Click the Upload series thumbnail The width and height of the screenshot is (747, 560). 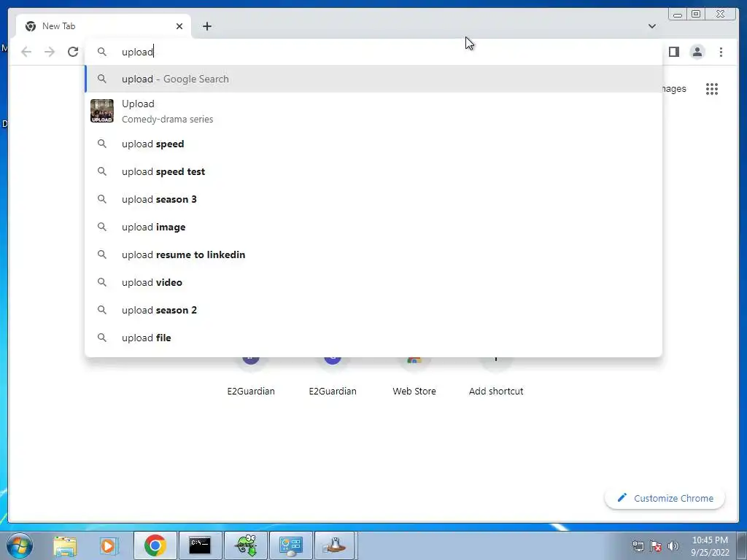point(102,111)
